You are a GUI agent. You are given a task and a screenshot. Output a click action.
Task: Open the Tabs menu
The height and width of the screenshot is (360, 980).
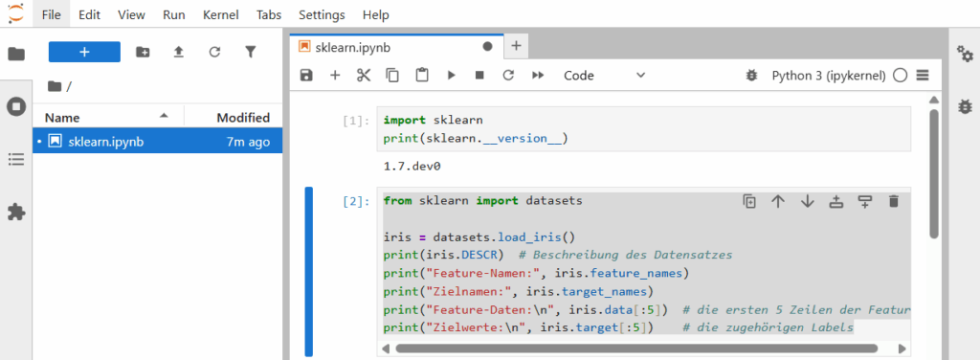tap(269, 15)
